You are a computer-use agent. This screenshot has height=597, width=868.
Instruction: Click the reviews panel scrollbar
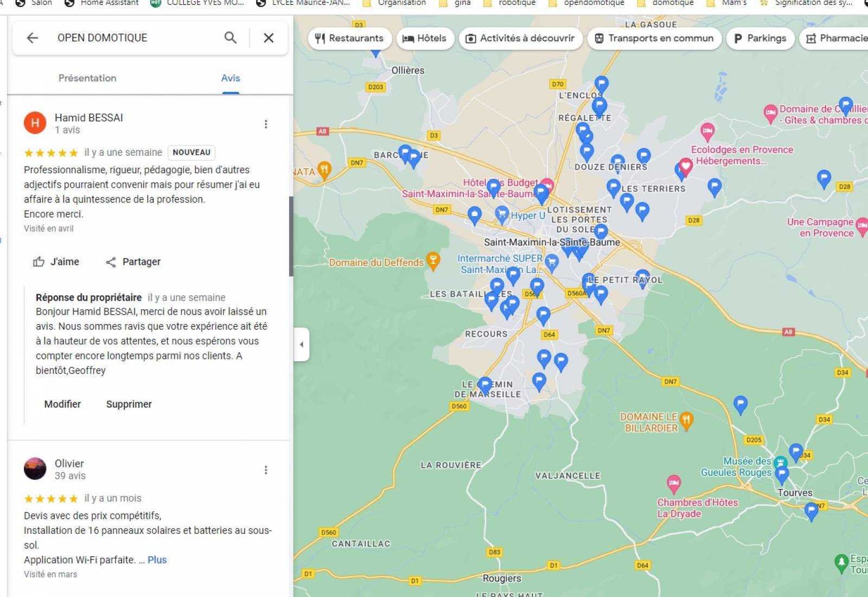pyautogui.click(x=291, y=236)
